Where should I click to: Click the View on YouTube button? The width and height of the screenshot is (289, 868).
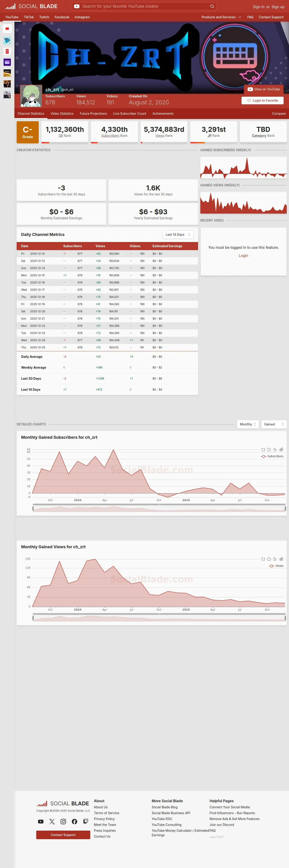tap(264, 89)
